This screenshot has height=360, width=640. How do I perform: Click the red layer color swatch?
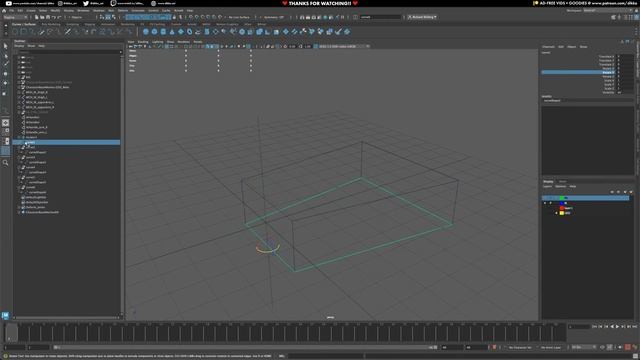562,208
